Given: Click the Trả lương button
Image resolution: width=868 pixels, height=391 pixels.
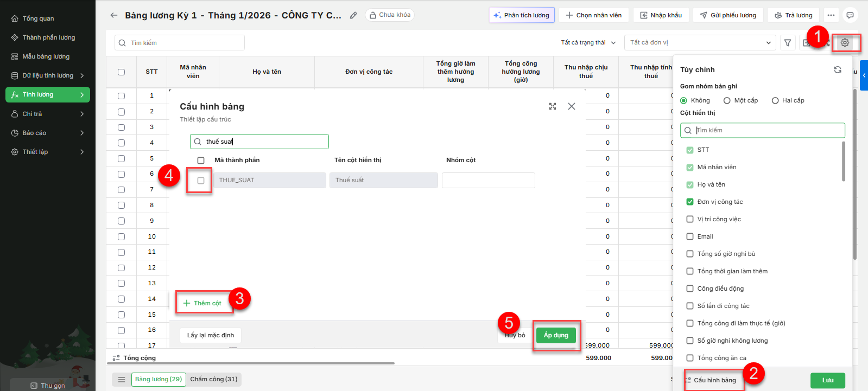Looking at the screenshot, I should (794, 15).
